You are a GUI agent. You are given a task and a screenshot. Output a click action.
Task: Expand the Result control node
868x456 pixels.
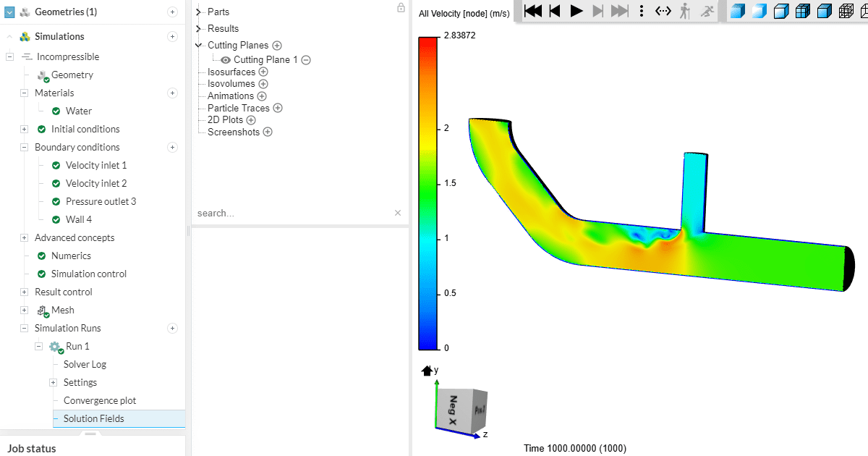click(24, 292)
